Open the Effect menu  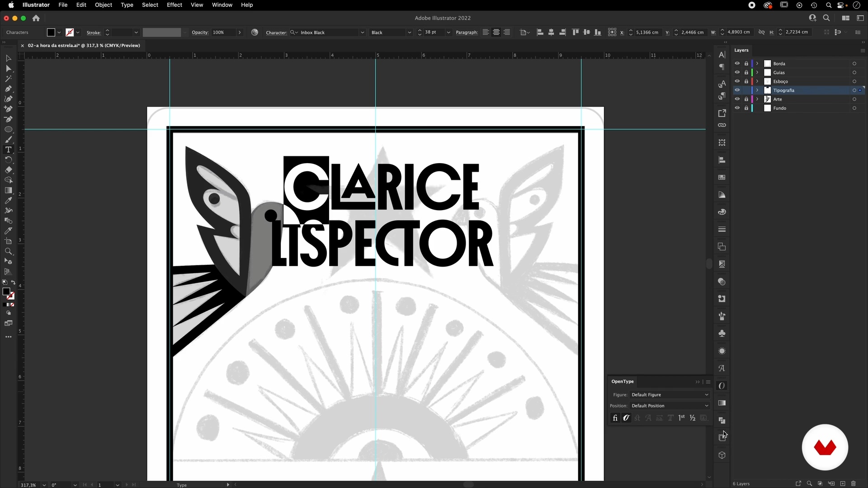pos(175,5)
